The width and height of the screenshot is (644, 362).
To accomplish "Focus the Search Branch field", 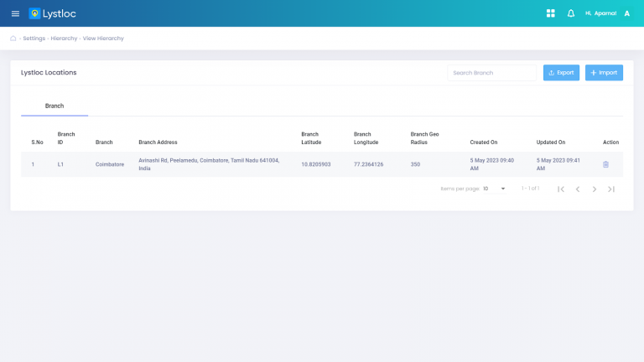I will (491, 73).
